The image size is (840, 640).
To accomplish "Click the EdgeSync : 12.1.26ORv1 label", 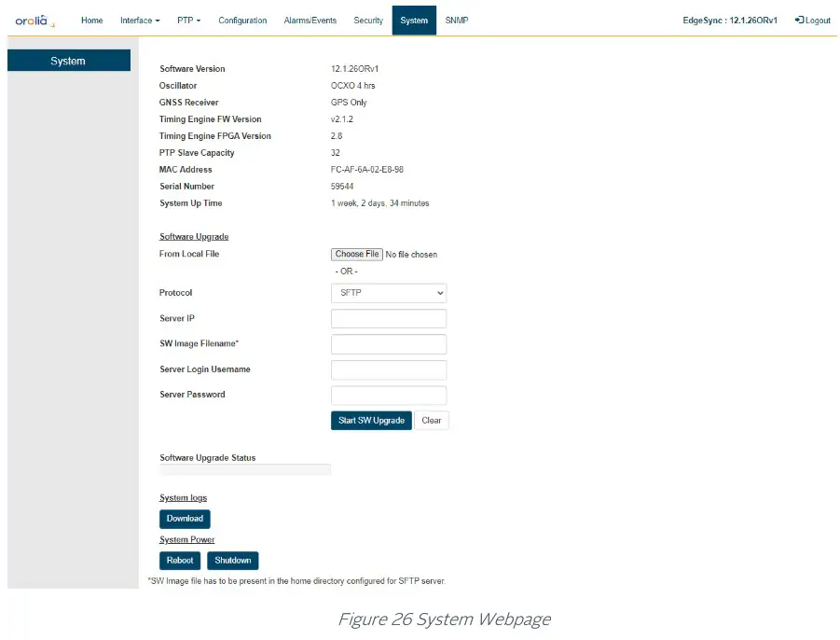I will click(x=730, y=21).
